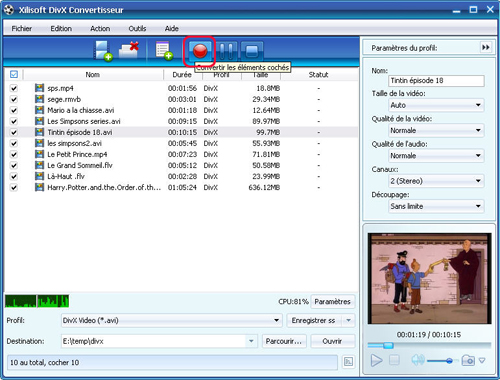Click the file icon of les simpsons2.avi
This screenshot has width=500, height=380.
(39, 143)
